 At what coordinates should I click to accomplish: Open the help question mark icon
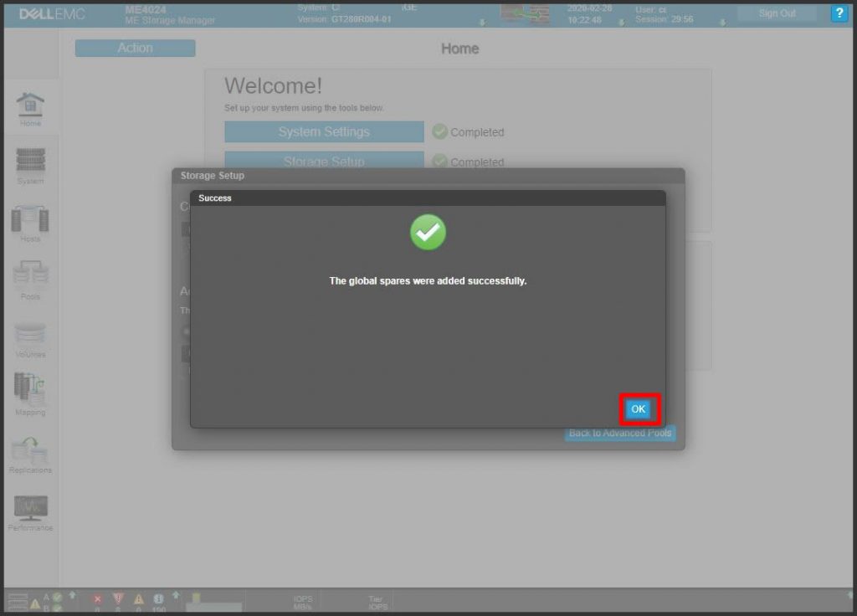[839, 13]
